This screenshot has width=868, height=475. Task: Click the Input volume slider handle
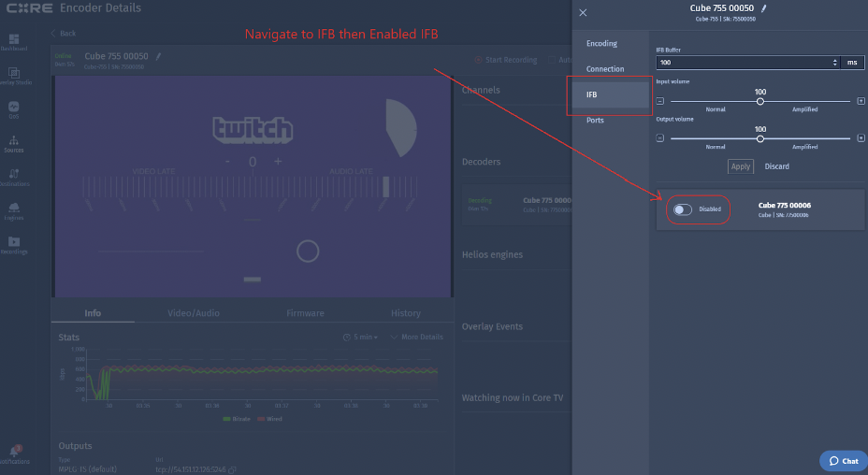click(x=759, y=101)
